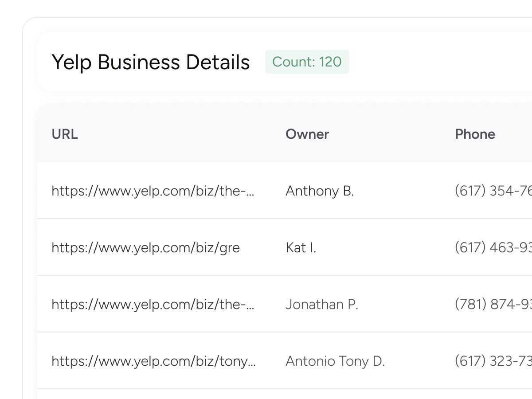
Task: Click the phone number starting (781) 874
Action: (493, 305)
